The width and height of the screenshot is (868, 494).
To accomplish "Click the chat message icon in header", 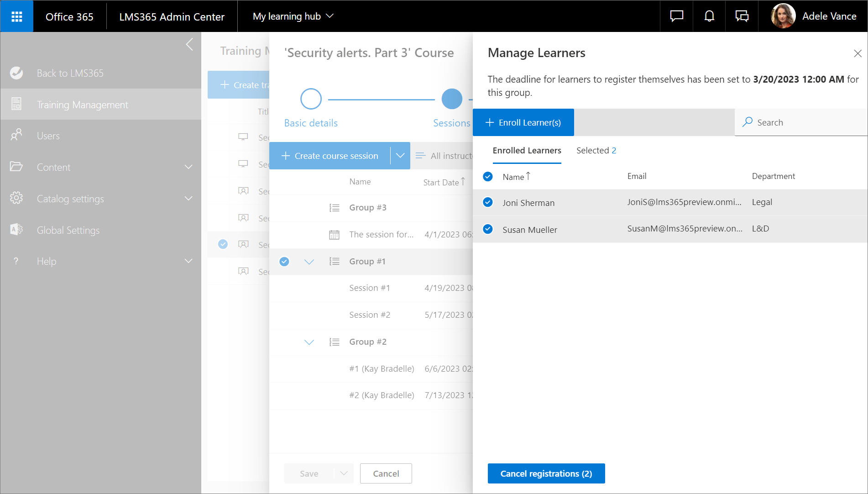I will coord(676,16).
